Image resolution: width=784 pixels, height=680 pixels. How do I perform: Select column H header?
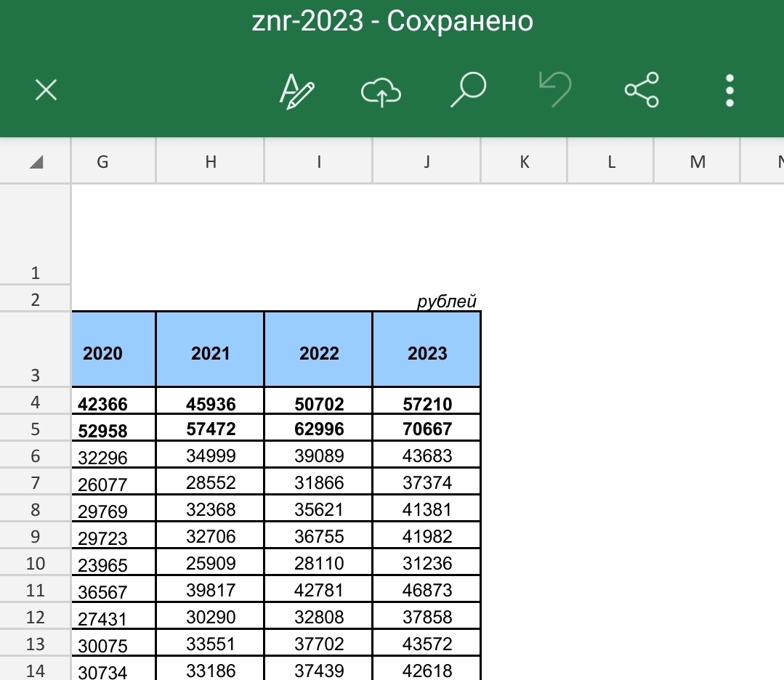click(x=210, y=162)
